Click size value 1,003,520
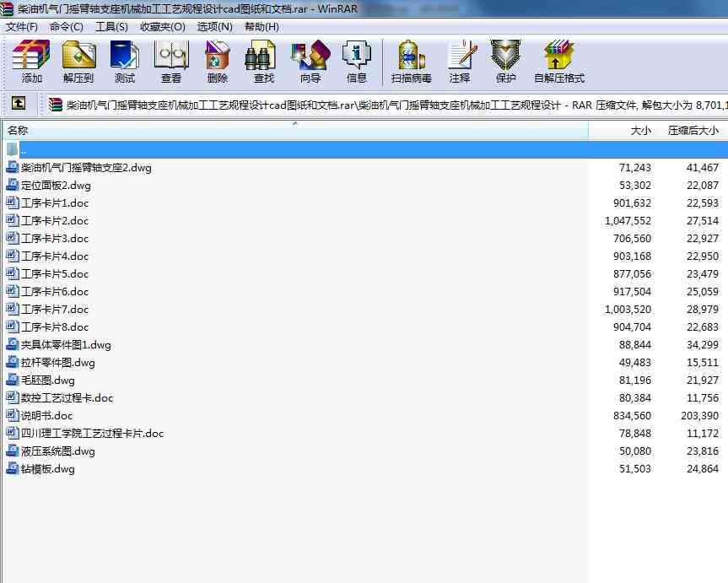 (628, 309)
